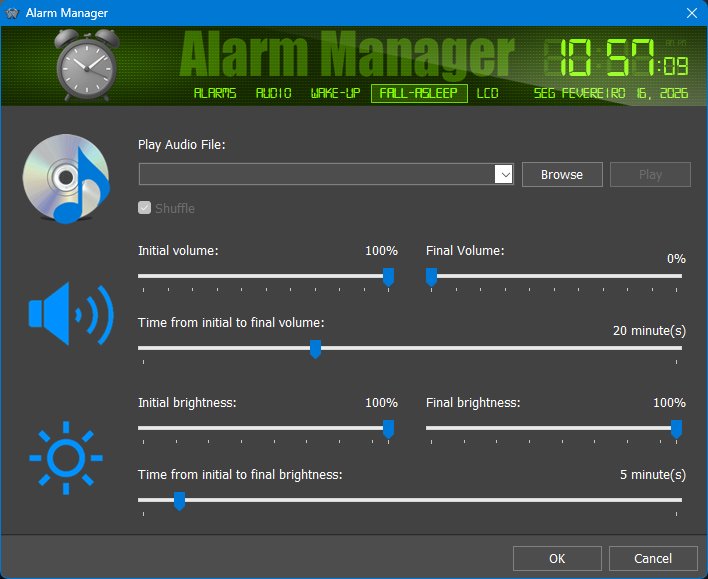Click the Browse button
This screenshot has width=708, height=579.
coord(562,174)
